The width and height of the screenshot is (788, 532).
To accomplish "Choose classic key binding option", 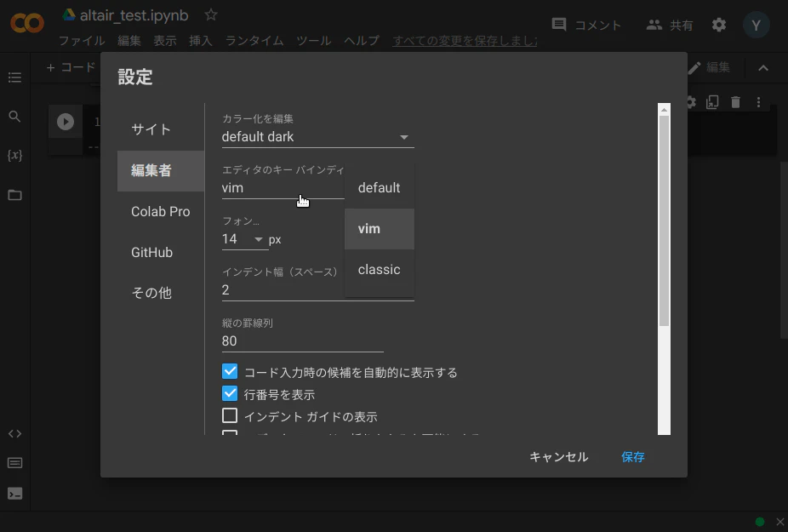I will click(x=380, y=270).
